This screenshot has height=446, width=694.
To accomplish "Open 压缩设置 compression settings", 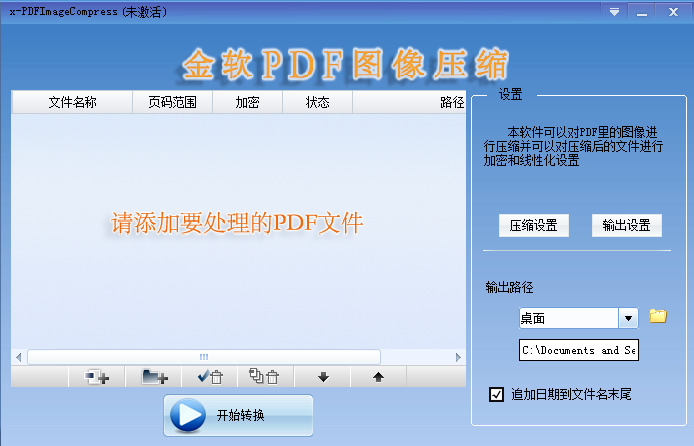I will (534, 226).
